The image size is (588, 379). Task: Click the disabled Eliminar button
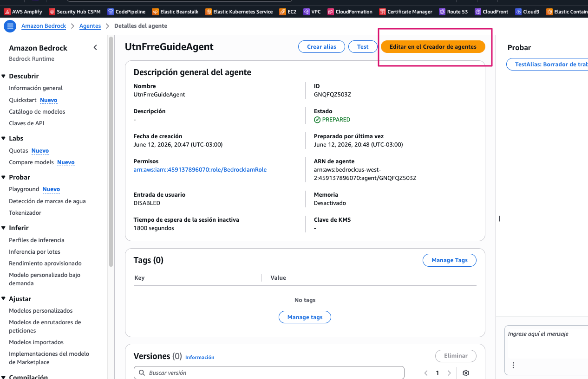point(456,356)
